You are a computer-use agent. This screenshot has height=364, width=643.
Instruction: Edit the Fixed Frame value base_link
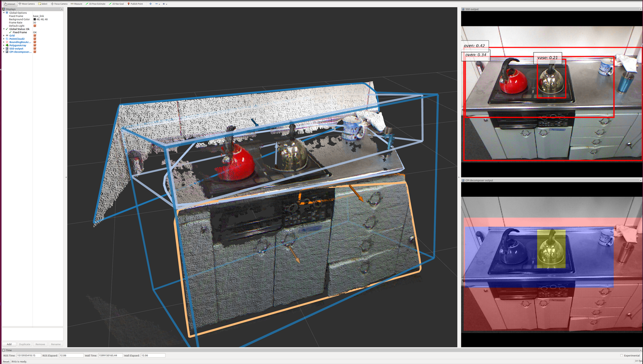(x=38, y=16)
